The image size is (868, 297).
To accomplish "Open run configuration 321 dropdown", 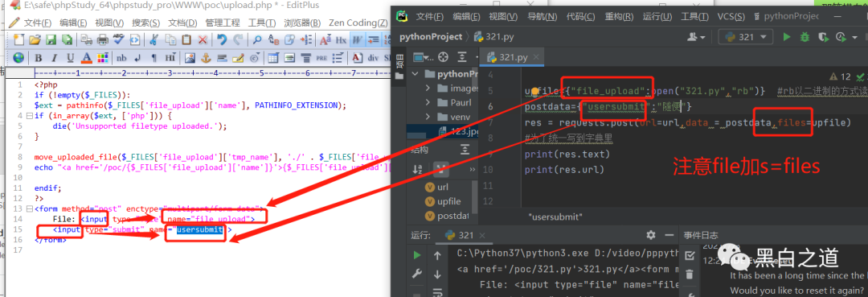I will [x=745, y=37].
